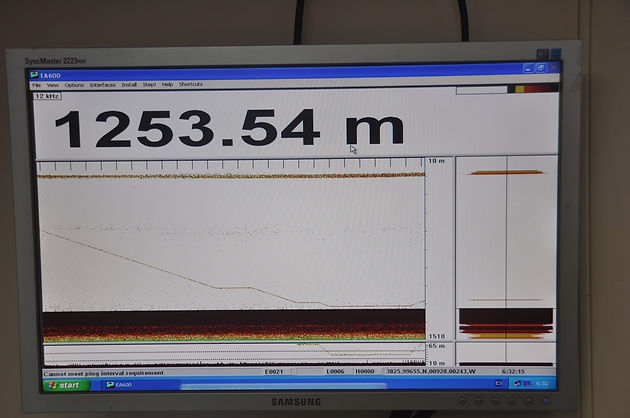Click the 1510 range end label
This screenshot has width=630, height=418.
pyautogui.click(x=436, y=336)
